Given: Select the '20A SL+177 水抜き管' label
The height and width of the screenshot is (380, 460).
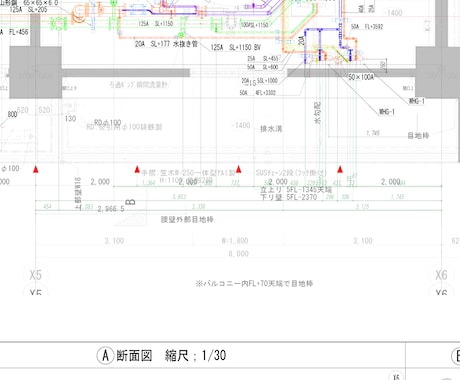Looking at the screenshot, I should click(x=166, y=44).
